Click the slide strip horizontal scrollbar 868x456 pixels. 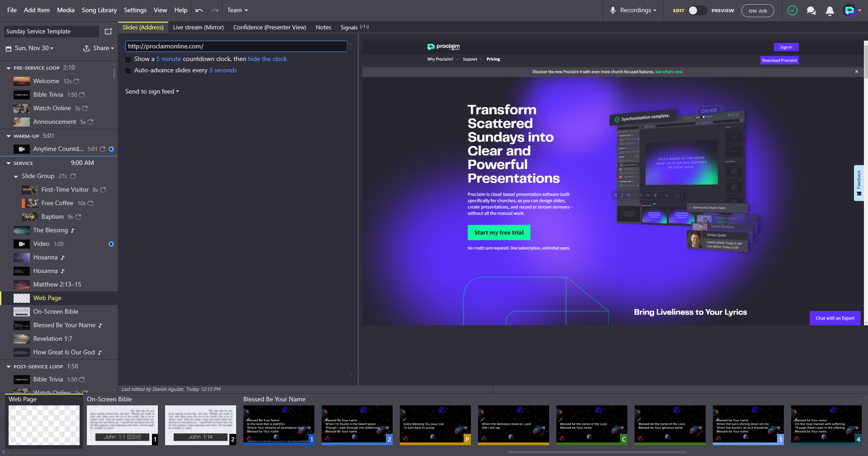597,452
